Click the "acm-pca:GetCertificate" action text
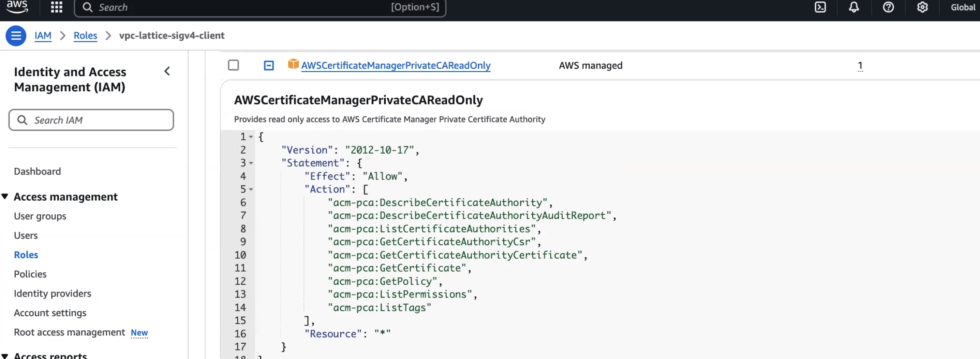980x359 pixels. pos(397,268)
